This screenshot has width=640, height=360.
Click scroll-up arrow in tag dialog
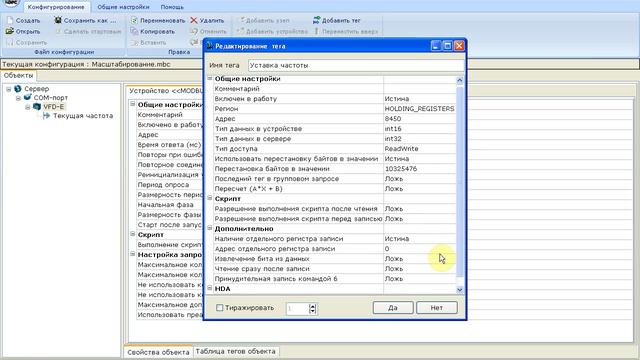pos(460,80)
